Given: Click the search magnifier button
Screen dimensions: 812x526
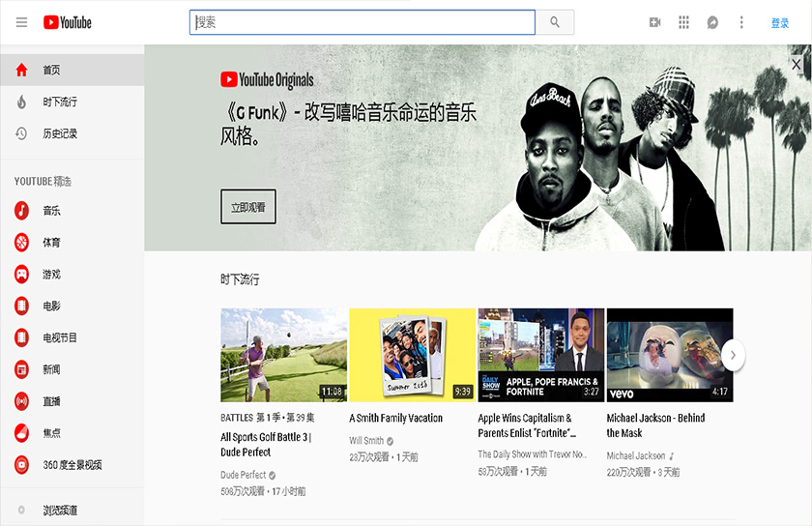Looking at the screenshot, I should (x=555, y=22).
